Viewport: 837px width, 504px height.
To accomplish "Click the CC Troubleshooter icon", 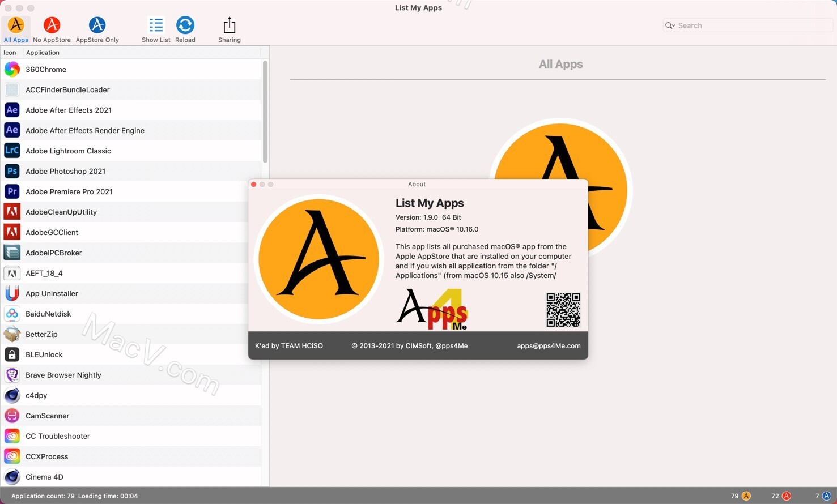I will pos(12,436).
